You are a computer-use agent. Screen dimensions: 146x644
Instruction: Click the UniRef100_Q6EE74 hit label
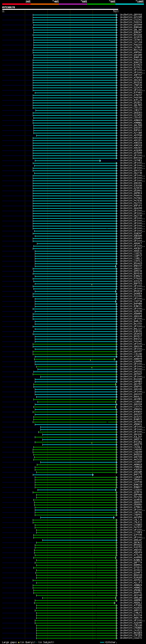tap(131, 439)
